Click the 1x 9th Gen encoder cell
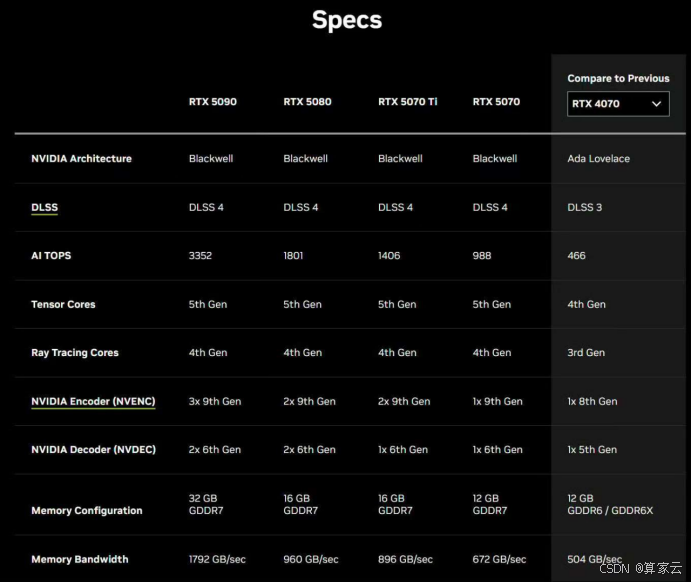The width and height of the screenshot is (691, 583). click(497, 401)
